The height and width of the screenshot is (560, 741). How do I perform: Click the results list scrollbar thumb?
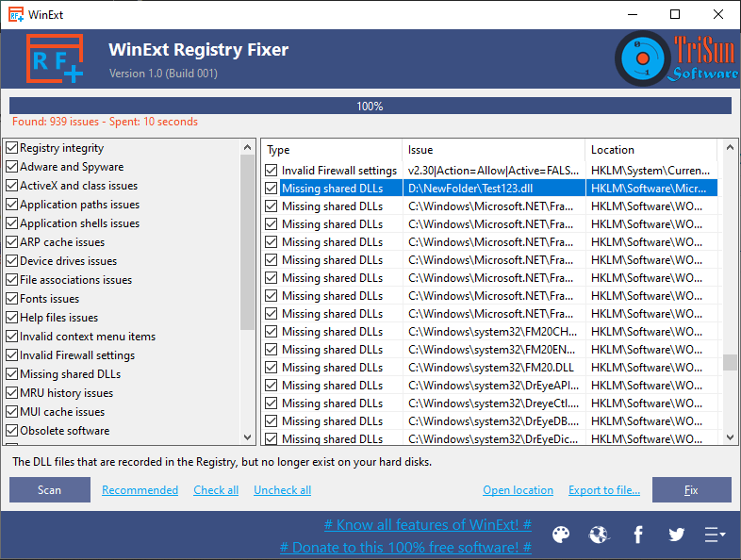pos(730,362)
